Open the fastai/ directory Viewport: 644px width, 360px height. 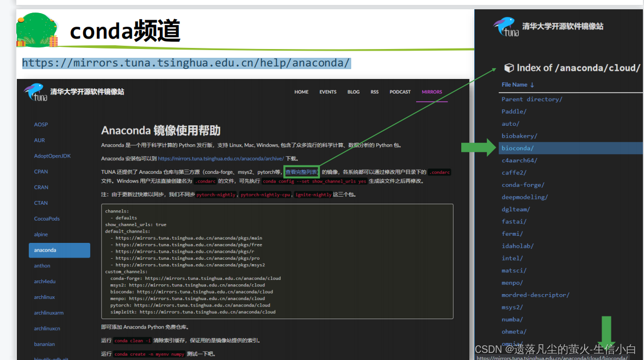point(514,222)
